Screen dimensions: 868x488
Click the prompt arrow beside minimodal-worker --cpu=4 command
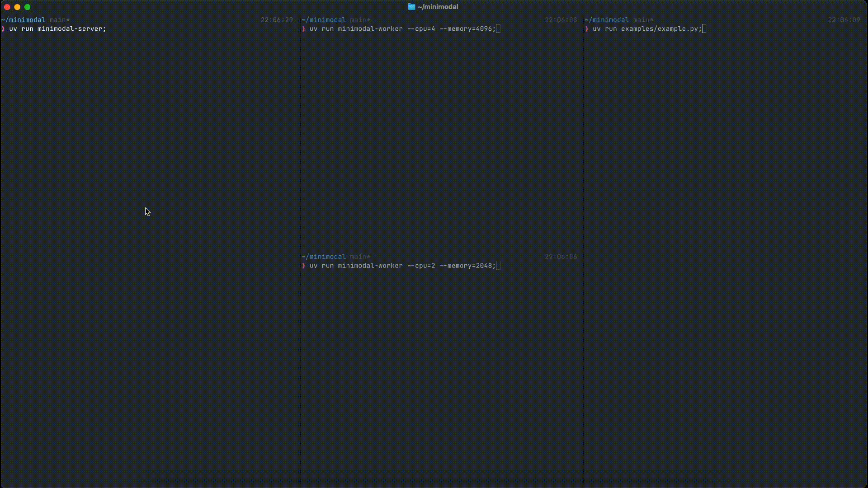pyautogui.click(x=304, y=29)
